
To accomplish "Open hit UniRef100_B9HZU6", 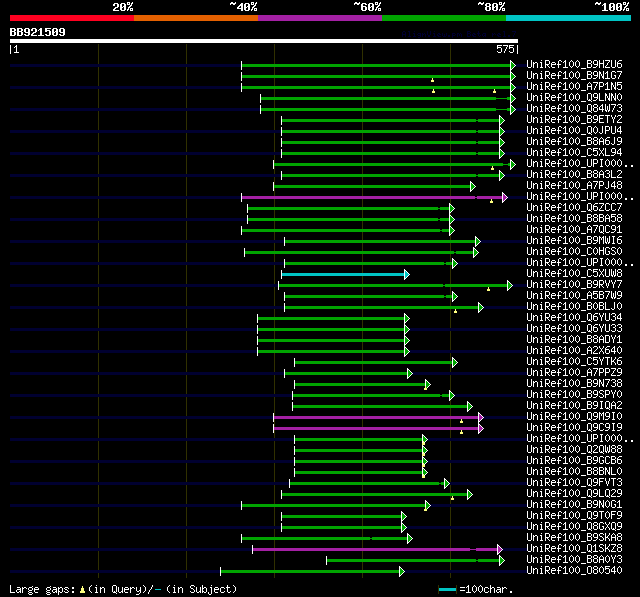I will pos(574,64).
